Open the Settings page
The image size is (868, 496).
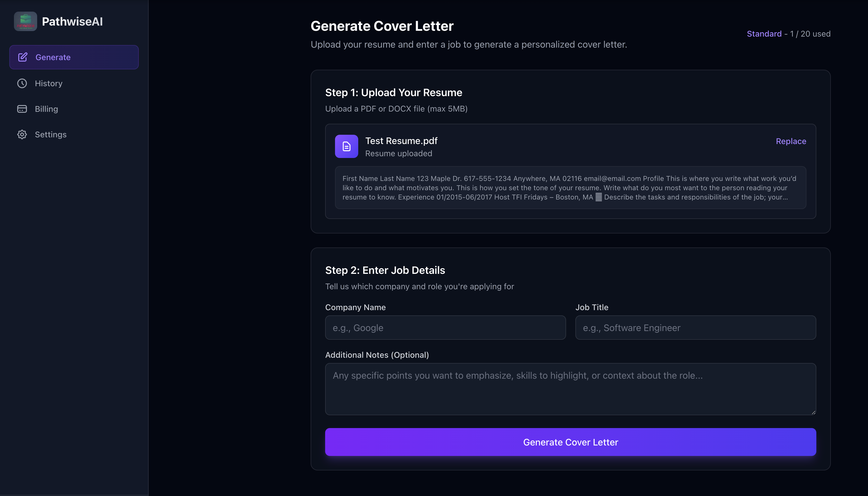[x=51, y=134]
